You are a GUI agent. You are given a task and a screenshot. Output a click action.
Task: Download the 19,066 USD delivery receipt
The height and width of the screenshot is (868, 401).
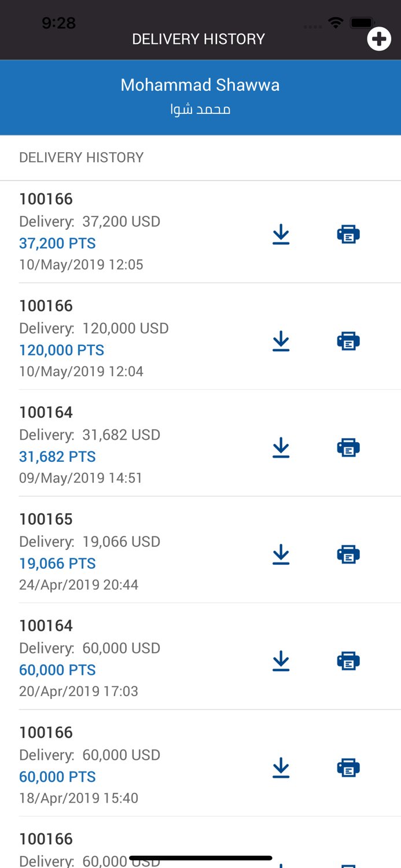point(281,554)
